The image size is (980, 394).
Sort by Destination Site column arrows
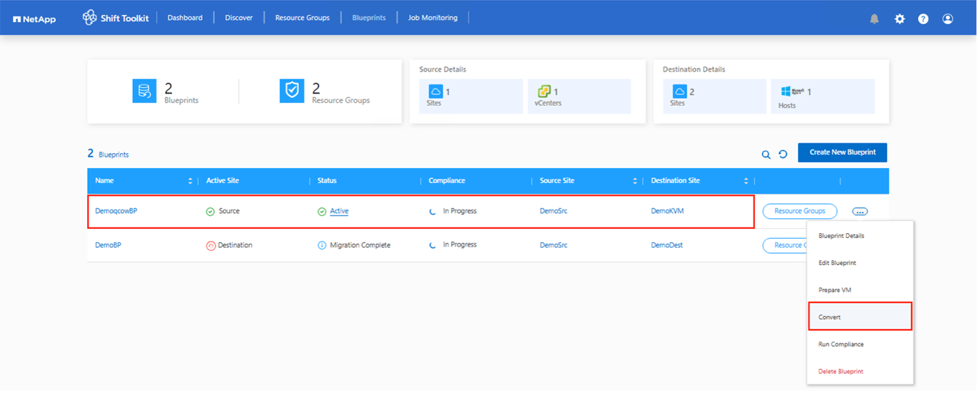click(746, 181)
